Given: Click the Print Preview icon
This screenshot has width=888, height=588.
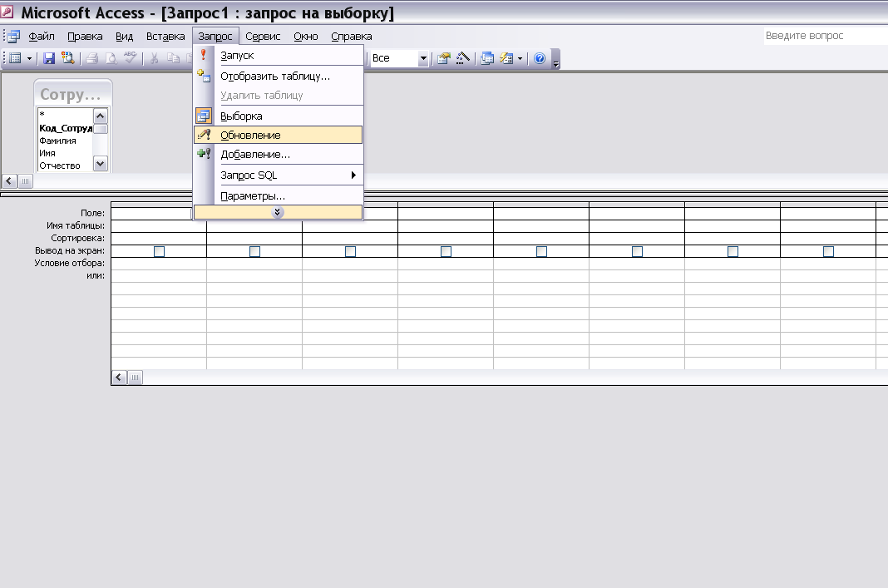Looking at the screenshot, I should click(111, 58).
